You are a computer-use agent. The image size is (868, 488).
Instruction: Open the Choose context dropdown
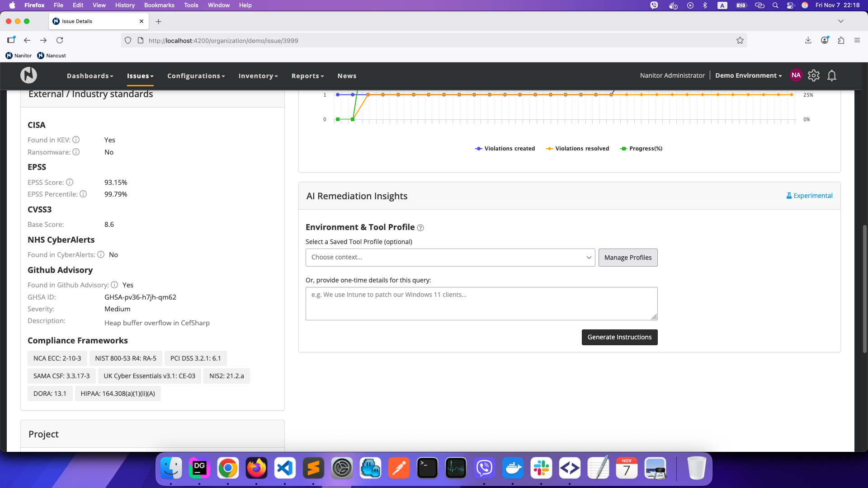[450, 258]
